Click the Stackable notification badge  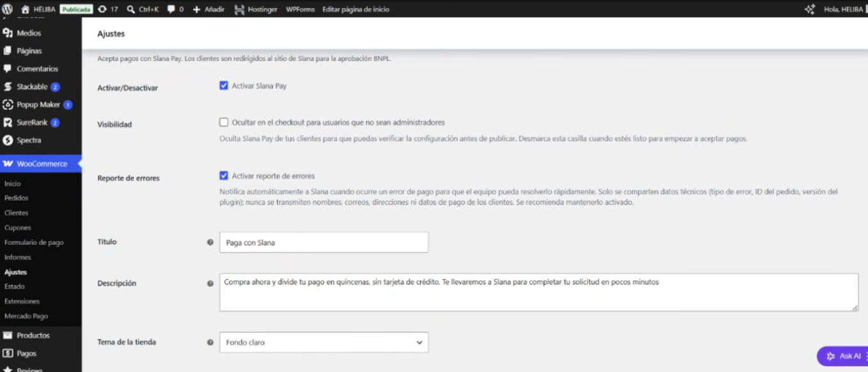tap(55, 86)
